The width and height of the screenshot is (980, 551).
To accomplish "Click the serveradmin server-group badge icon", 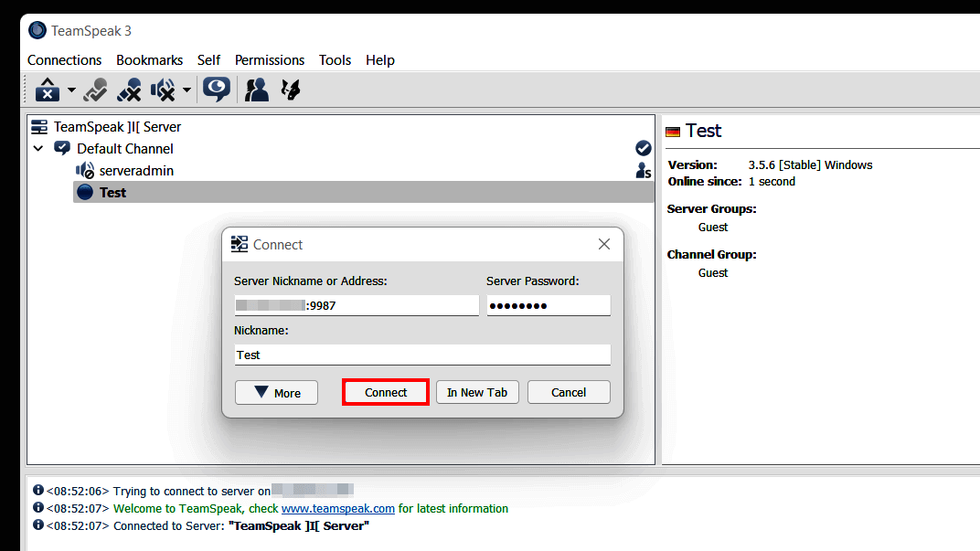I will [x=644, y=171].
